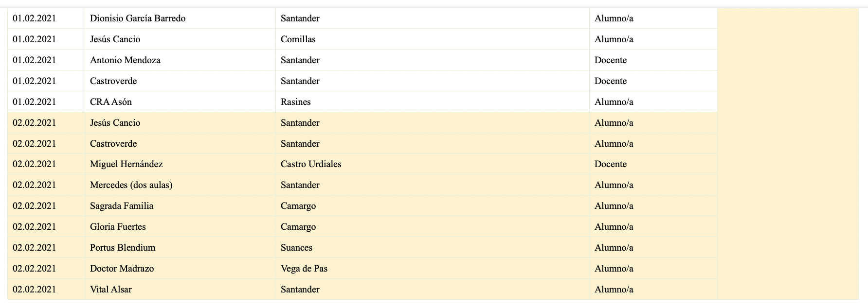Click Docente in the Antonio Mendoza row
868x308 pixels.
click(x=611, y=60)
